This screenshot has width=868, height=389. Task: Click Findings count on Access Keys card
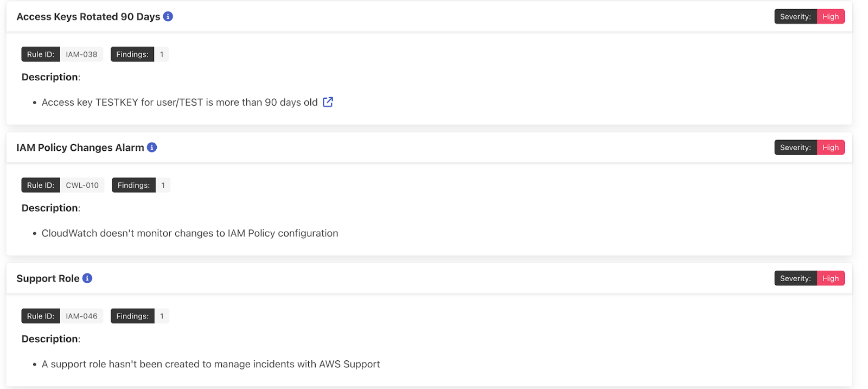(161, 54)
